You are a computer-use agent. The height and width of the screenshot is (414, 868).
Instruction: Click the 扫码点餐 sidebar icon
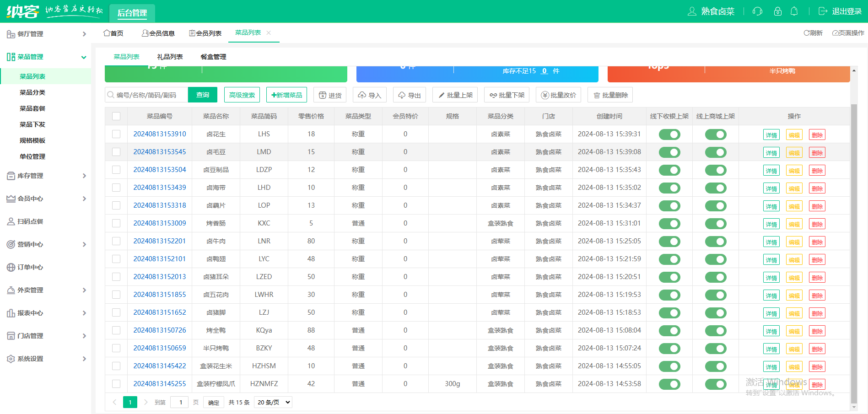11,221
